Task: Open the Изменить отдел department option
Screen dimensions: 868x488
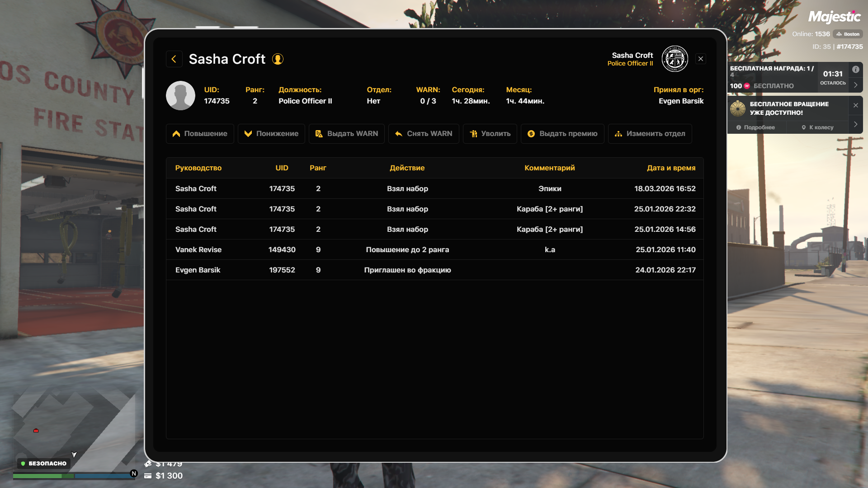Action: (650, 134)
